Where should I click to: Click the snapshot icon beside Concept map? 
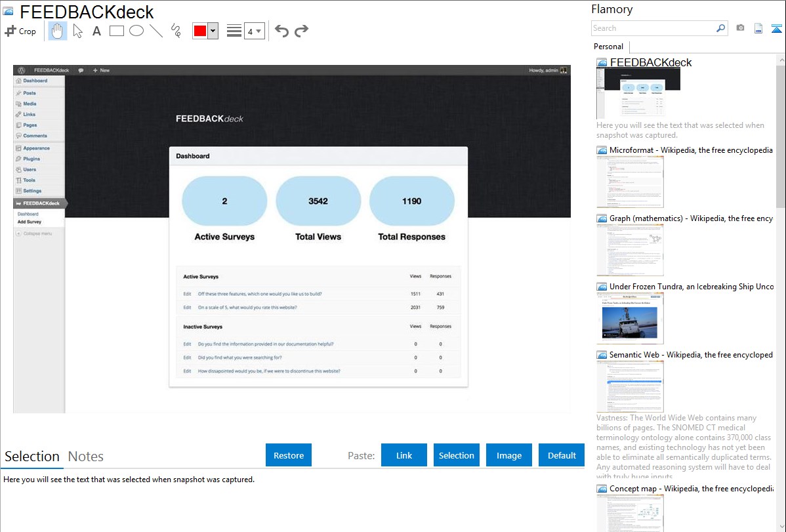602,489
